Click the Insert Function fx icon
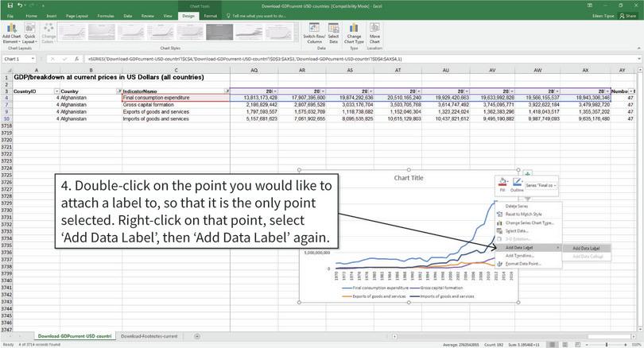644x348 pixels. [x=76, y=59]
